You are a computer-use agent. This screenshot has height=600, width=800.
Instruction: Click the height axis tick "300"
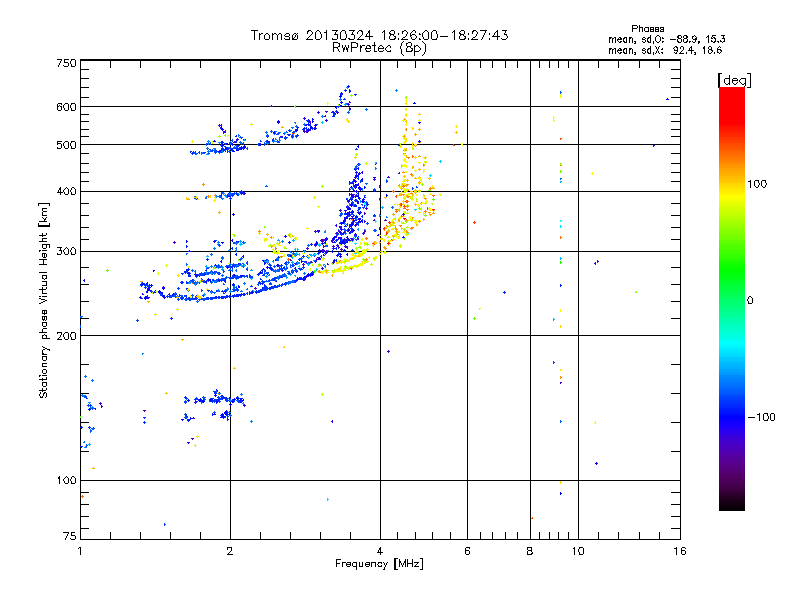point(66,251)
